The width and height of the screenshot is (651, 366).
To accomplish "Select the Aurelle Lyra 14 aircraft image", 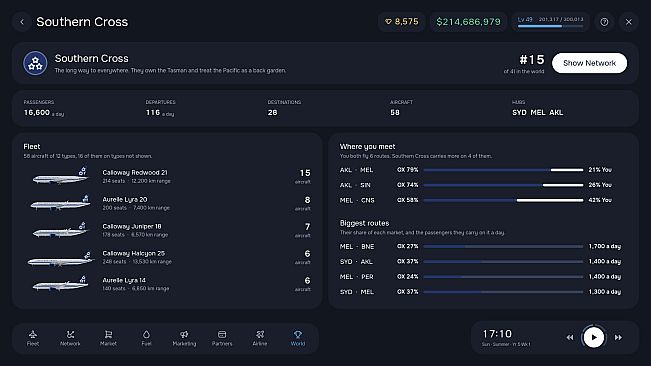I will click(x=60, y=284).
